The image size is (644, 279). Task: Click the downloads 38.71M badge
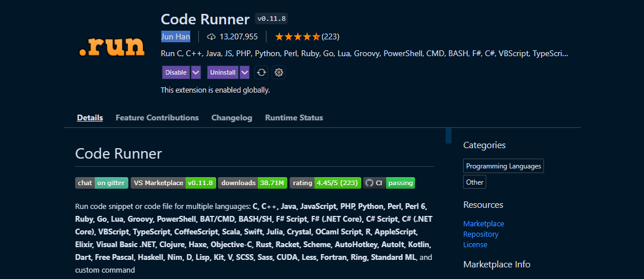(x=253, y=183)
